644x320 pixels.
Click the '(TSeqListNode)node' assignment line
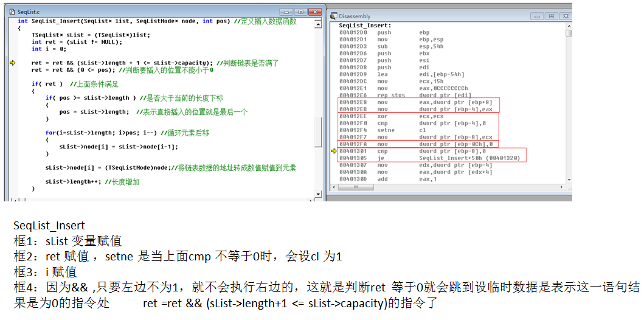[x=171, y=167]
